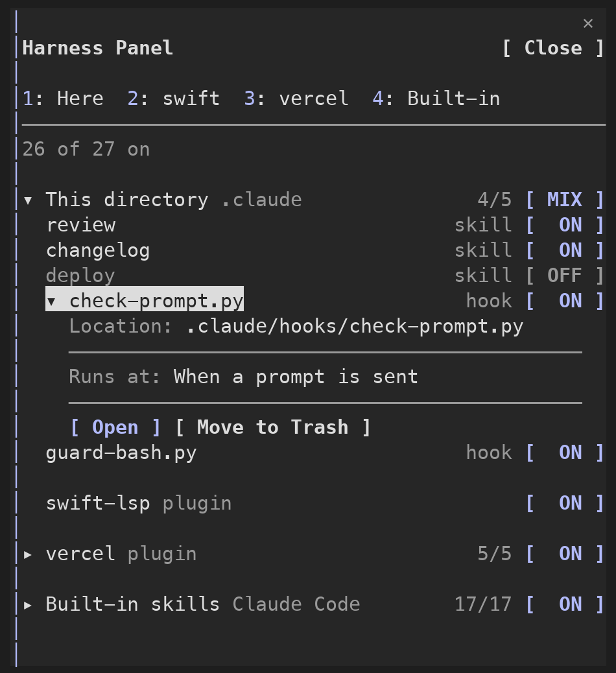Click the '26 of 27 on' status
The height and width of the screenshot is (673, 616).
[86, 149]
